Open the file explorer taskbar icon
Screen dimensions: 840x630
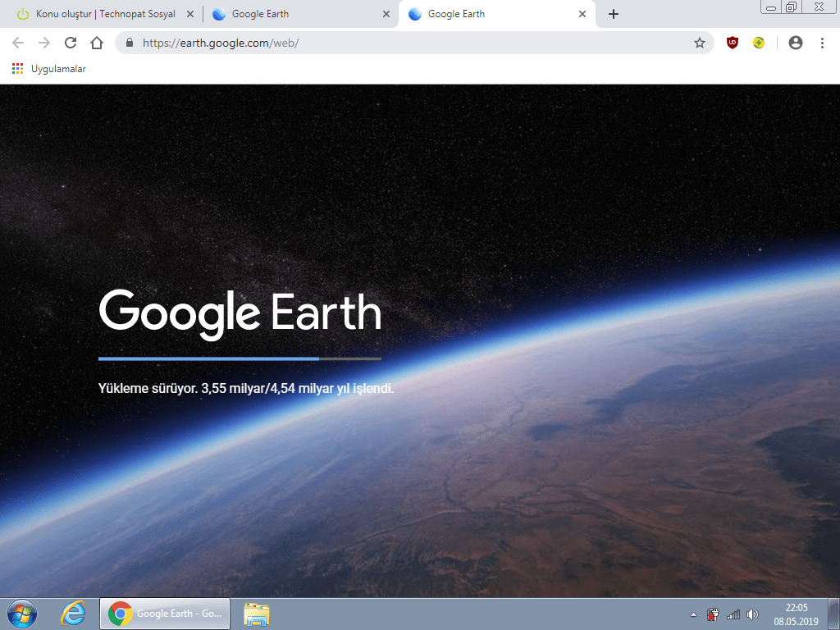257,614
